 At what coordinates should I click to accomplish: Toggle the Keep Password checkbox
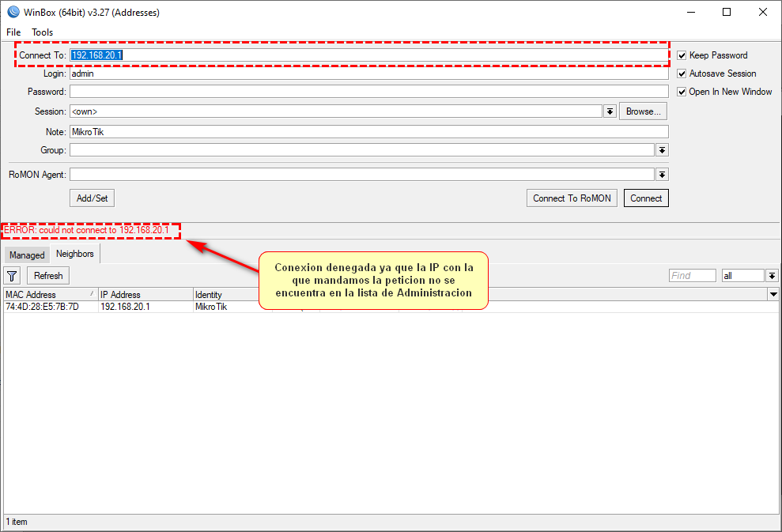pyautogui.click(x=682, y=55)
